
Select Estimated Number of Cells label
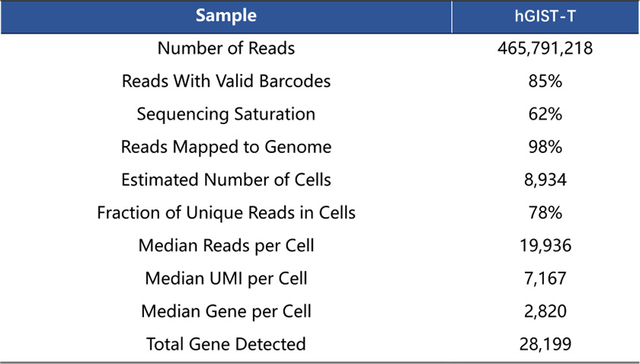[x=226, y=180]
